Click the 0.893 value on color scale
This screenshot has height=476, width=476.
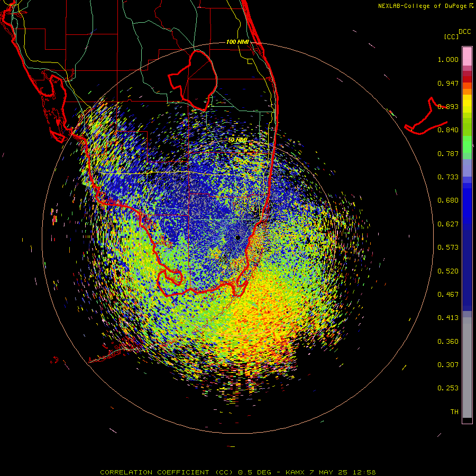point(448,106)
